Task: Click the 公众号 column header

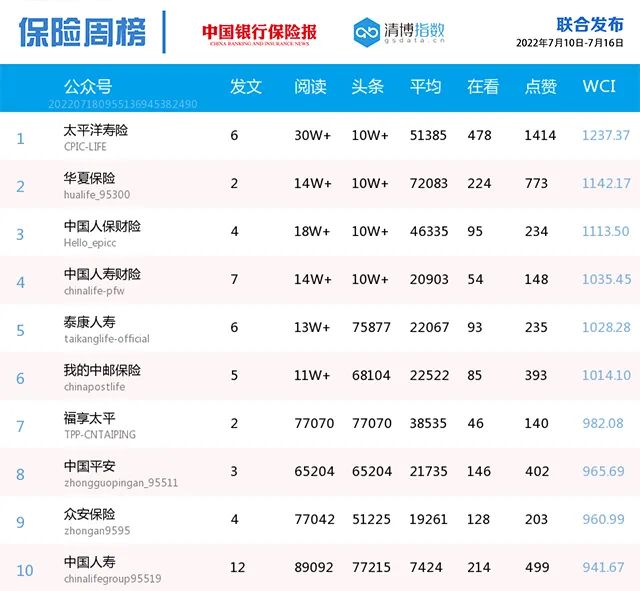Action: [x=88, y=87]
